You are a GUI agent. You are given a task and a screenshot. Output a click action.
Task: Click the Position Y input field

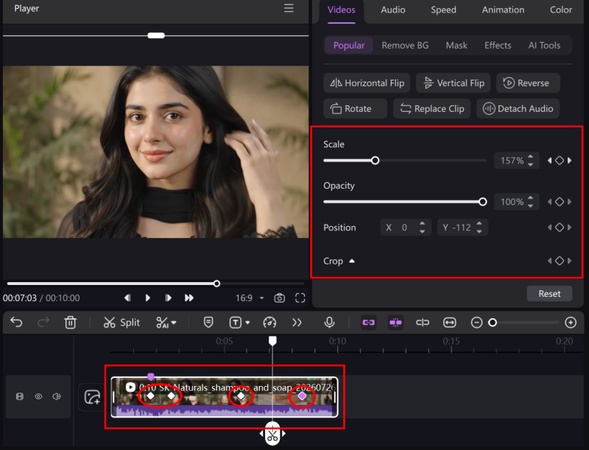coord(462,228)
